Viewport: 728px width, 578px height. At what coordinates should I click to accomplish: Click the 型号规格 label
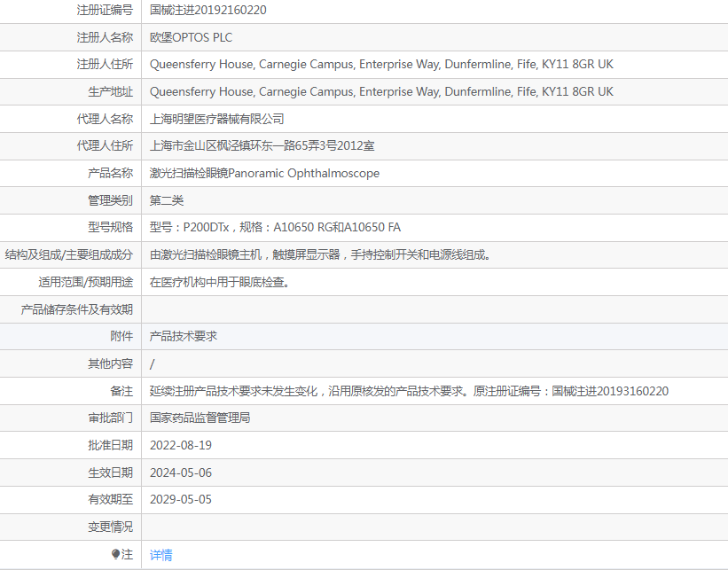click(111, 228)
